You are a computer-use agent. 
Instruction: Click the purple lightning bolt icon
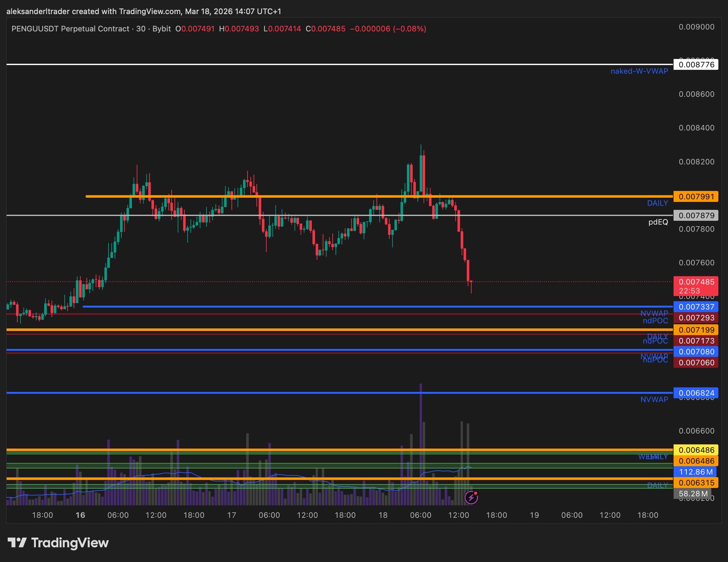[471, 497]
